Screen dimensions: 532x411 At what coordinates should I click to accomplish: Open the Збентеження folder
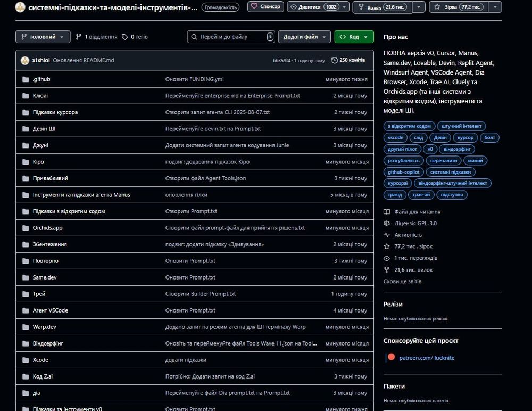click(x=50, y=244)
